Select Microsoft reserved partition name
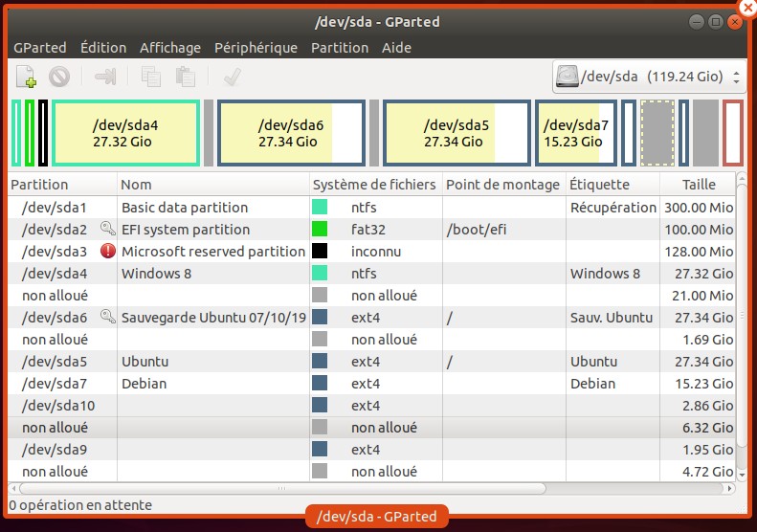Viewport: 757px width, 532px height. pos(213,252)
